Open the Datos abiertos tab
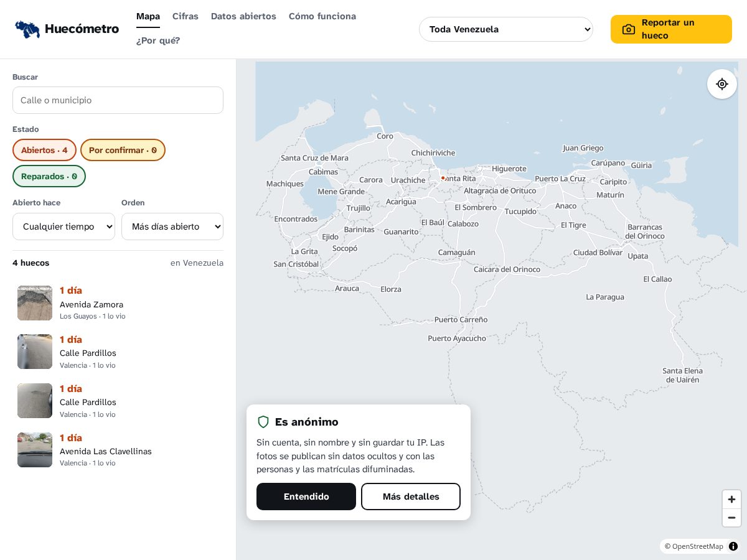This screenshot has height=560, width=747. point(243,16)
